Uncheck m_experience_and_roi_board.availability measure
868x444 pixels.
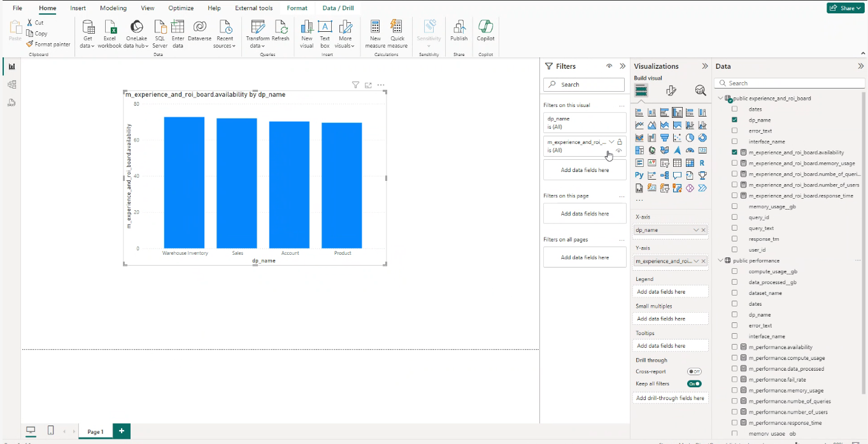(734, 152)
